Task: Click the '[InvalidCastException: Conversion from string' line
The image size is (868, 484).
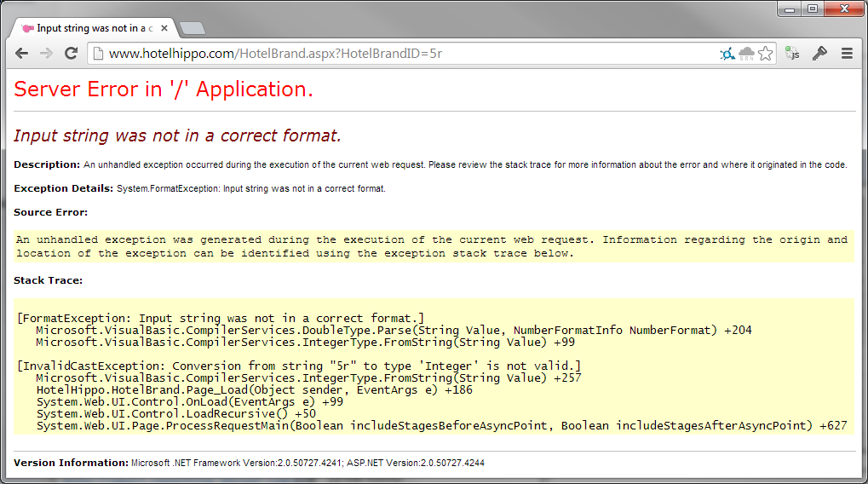Action: coord(299,366)
